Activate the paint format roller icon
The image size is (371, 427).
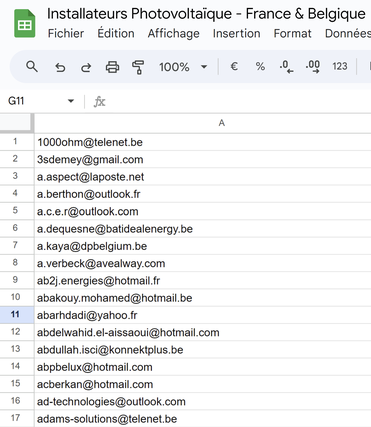pos(138,67)
